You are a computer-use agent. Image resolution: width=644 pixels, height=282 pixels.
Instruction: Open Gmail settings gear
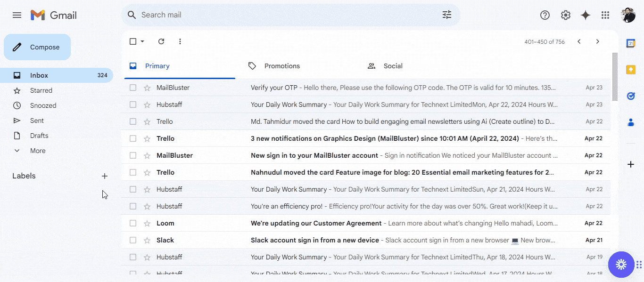click(x=565, y=15)
